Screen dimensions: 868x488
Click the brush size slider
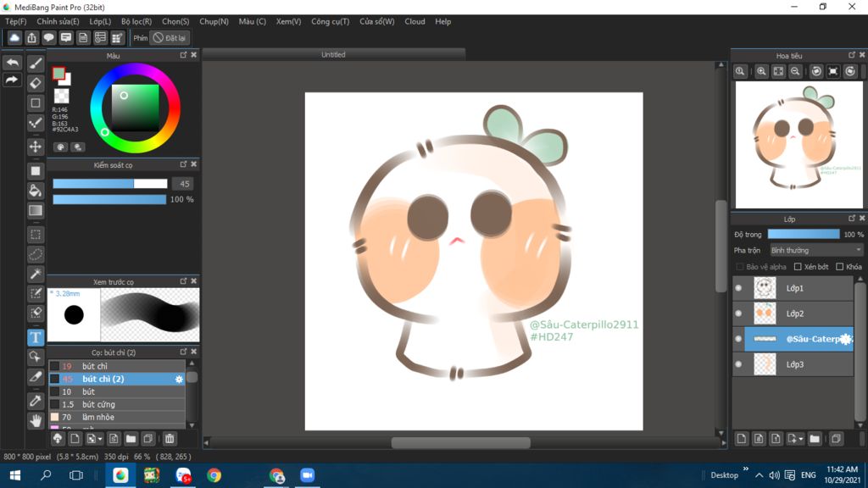point(109,184)
